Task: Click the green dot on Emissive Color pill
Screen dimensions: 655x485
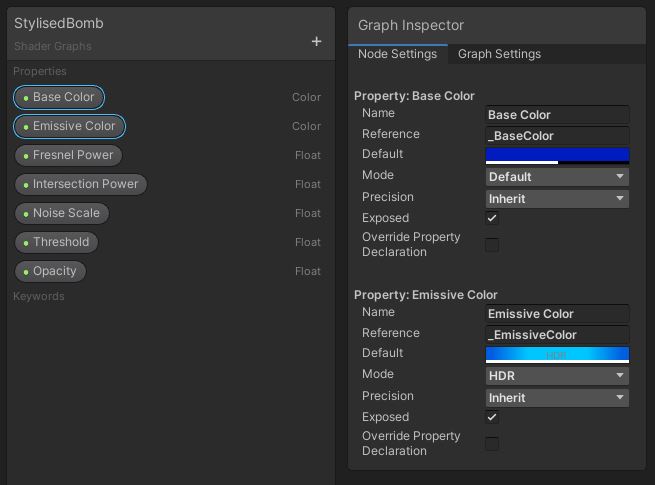Action: click(26, 127)
